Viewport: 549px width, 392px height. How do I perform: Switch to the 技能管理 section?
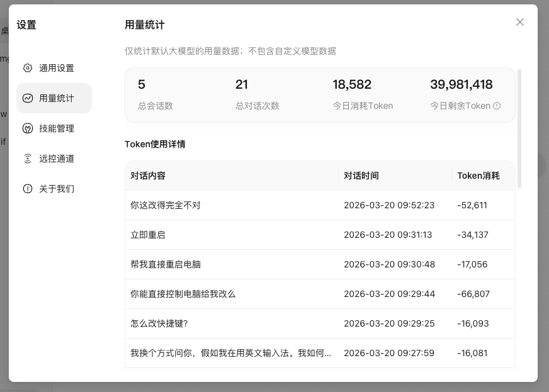[56, 128]
